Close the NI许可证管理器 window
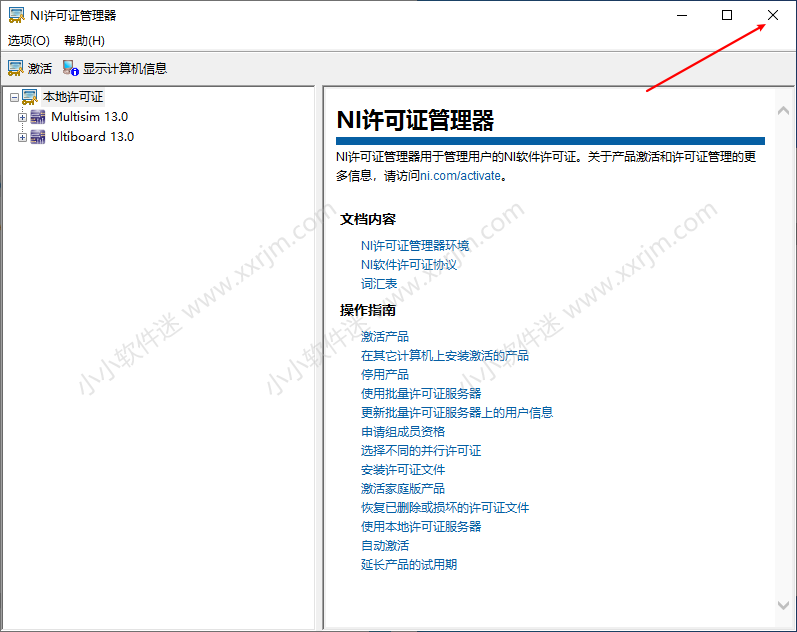797x632 pixels. 773,15
